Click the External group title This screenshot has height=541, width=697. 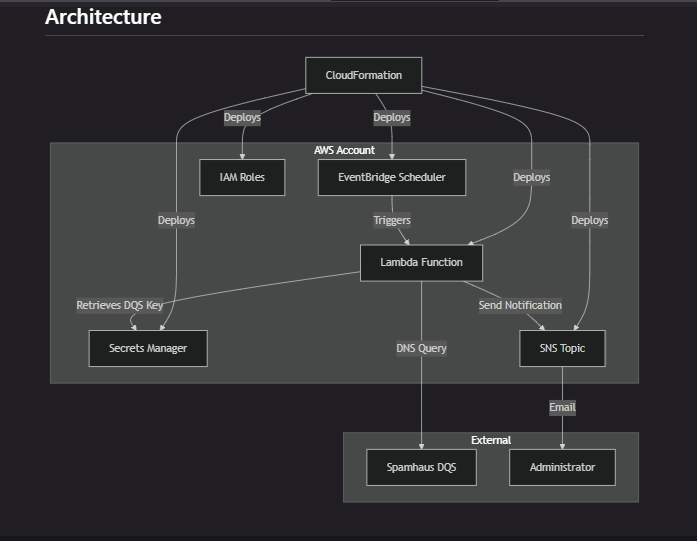pyautogui.click(x=491, y=440)
